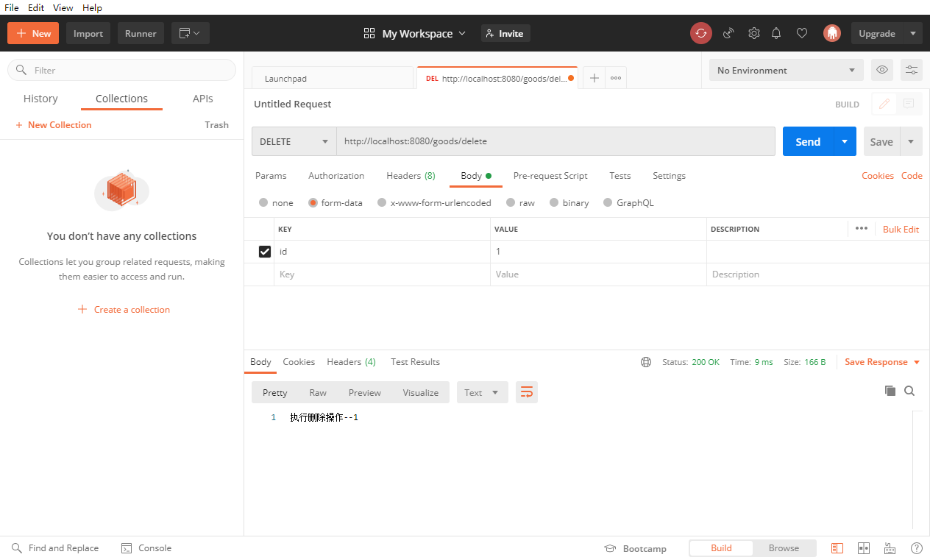The width and height of the screenshot is (930, 560).
Task: Open the Console in the status bar
Action: click(x=146, y=548)
